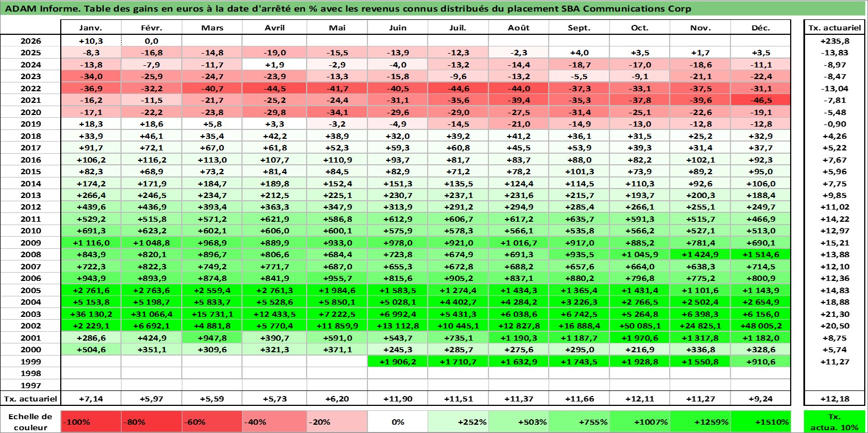Click the +91,7 cell in January 2017
The width and height of the screenshot is (868, 433).
[91, 148]
